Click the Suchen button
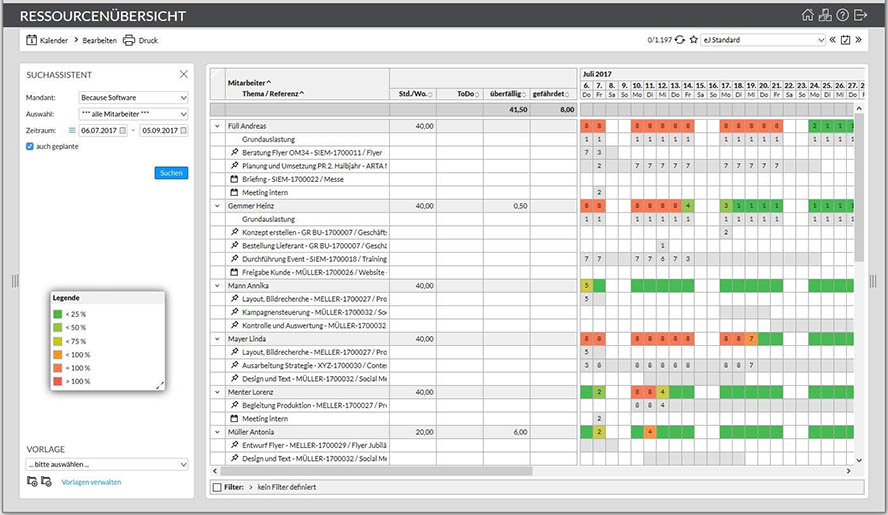888x515 pixels. click(171, 173)
